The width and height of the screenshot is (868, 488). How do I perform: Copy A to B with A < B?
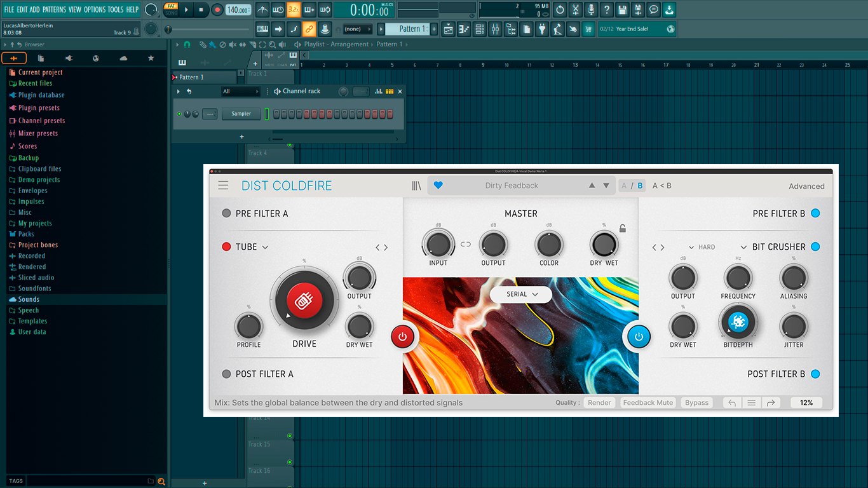(661, 186)
